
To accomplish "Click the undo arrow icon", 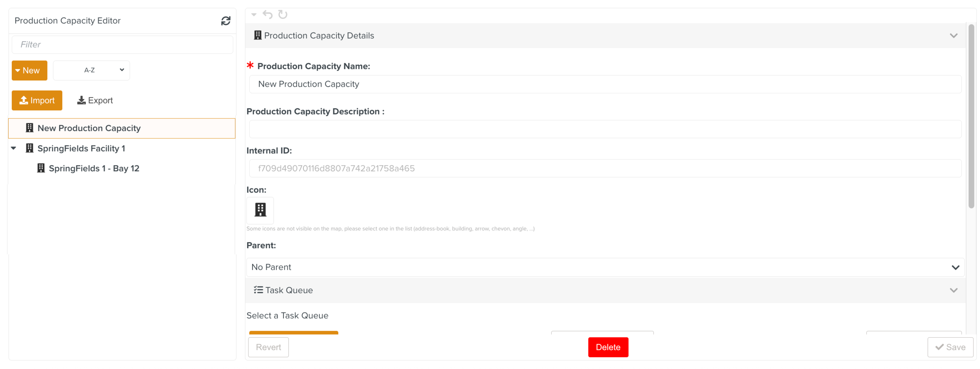I will [268, 15].
